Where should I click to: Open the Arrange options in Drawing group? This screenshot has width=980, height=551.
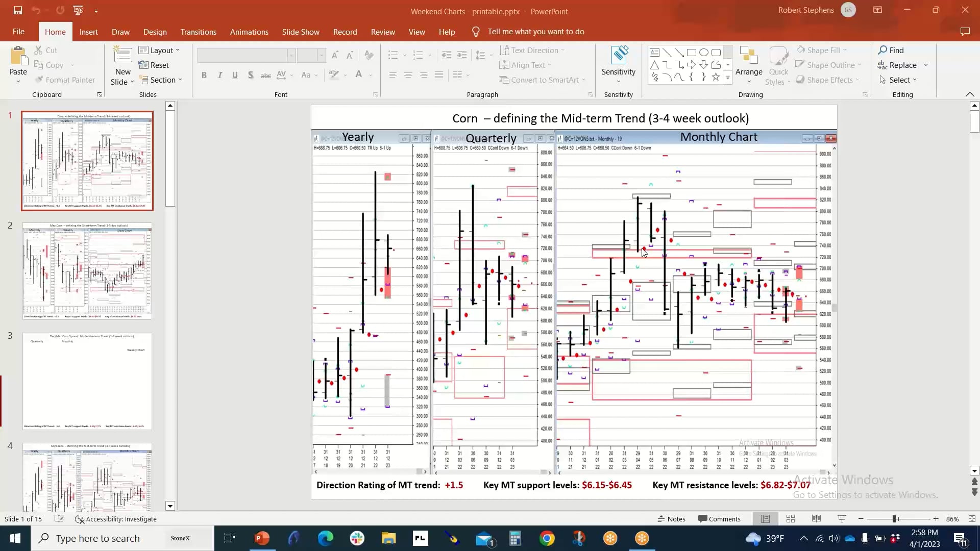748,64
